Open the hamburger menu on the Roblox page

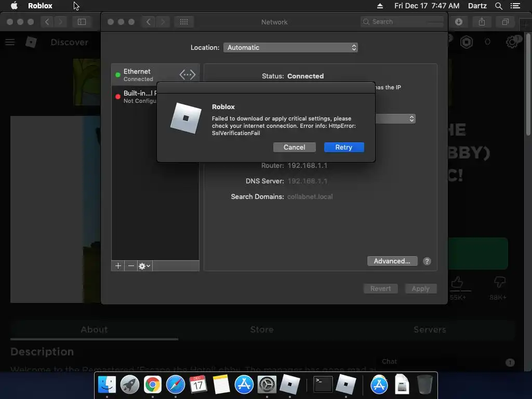point(10,42)
